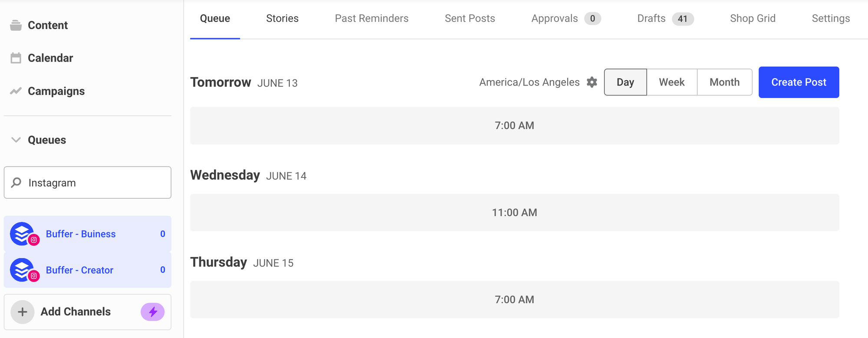The image size is (868, 338).
Task: Click Buffer - Buiness channel avatar
Action: (x=23, y=234)
